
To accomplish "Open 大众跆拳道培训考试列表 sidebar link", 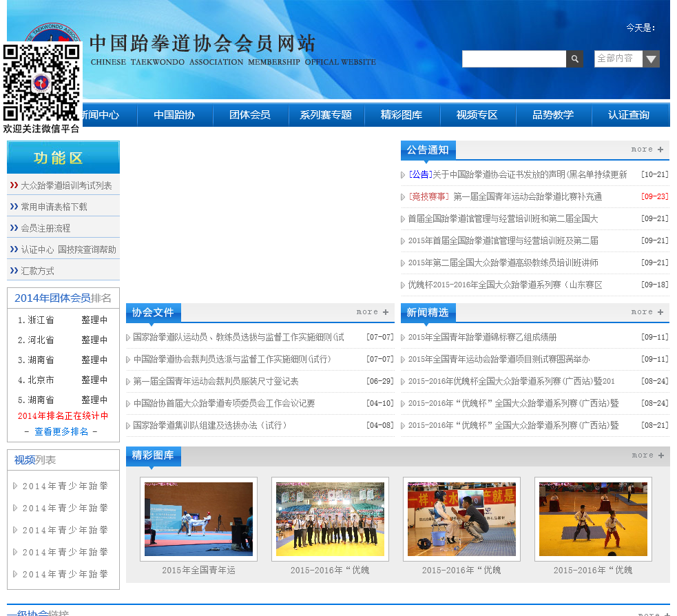I will tap(67, 185).
